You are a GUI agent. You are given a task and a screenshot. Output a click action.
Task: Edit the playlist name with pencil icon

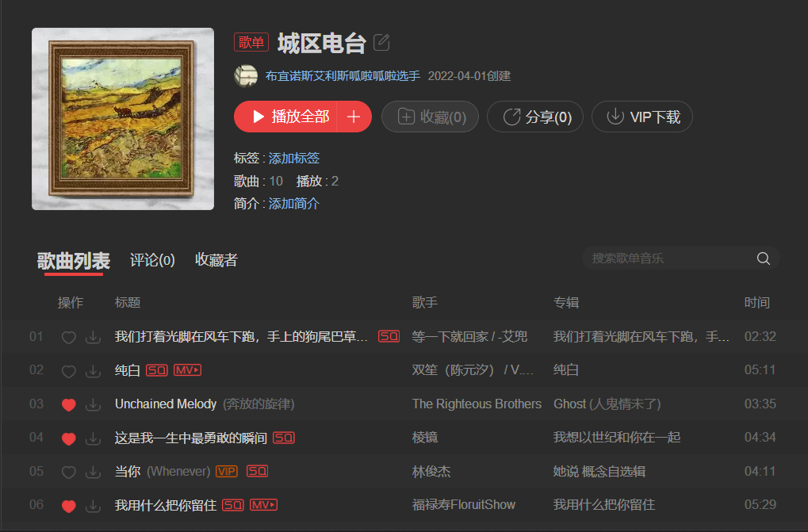tap(381, 42)
